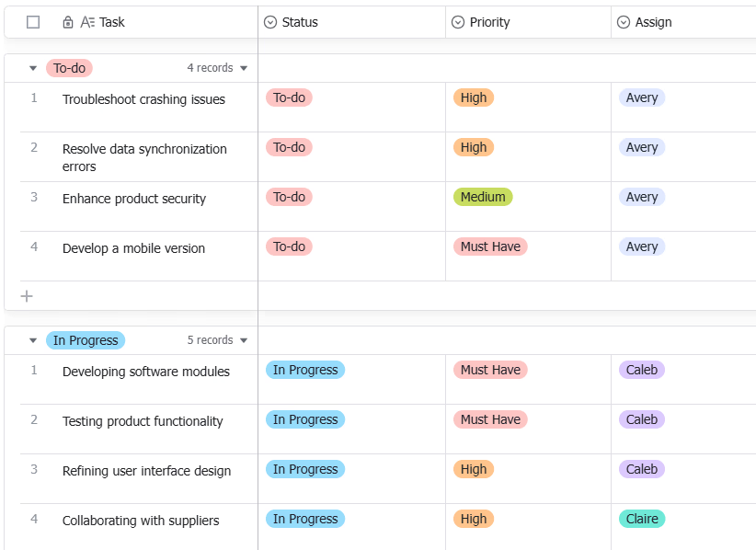Click the In Progress status of Testing product functionality
Viewport: 756px width, 550px height.
(x=305, y=419)
